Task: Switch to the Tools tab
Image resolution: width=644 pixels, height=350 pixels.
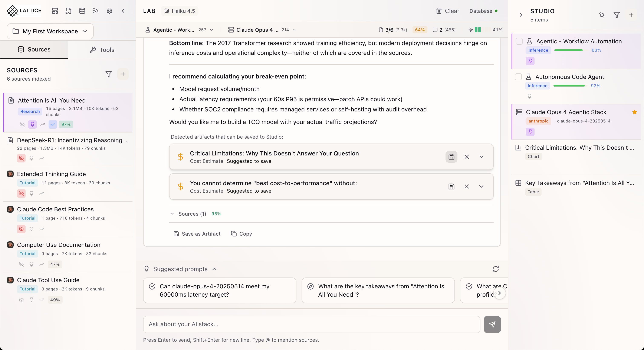Action: [x=102, y=50]
